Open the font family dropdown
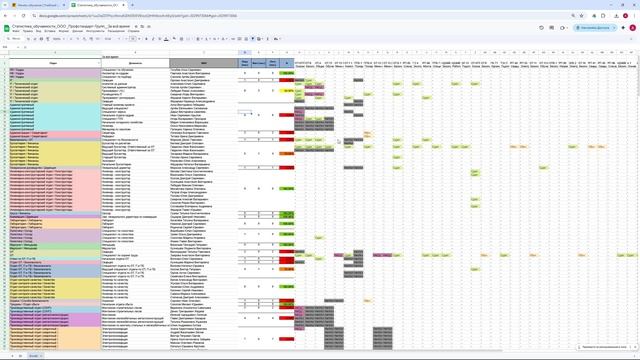This screenshot has width=640, height=360. (x=112, y=39)
